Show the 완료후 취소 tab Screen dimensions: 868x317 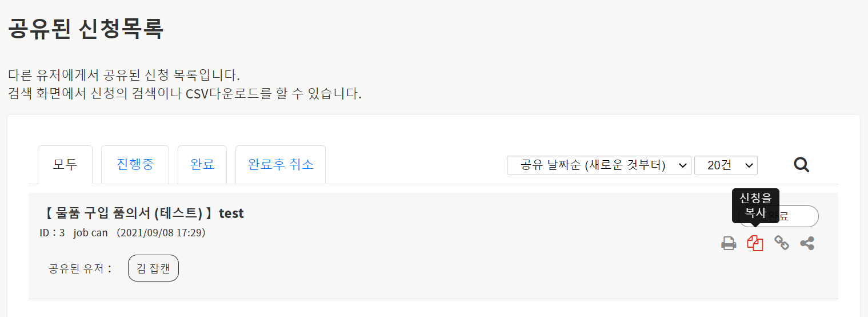click(x=281, y=165)
